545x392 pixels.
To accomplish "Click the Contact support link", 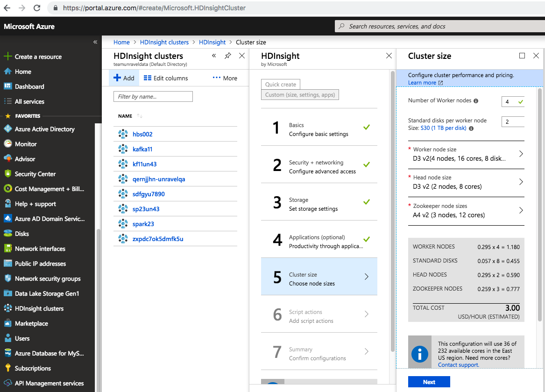I will click(x=458, y=365).
